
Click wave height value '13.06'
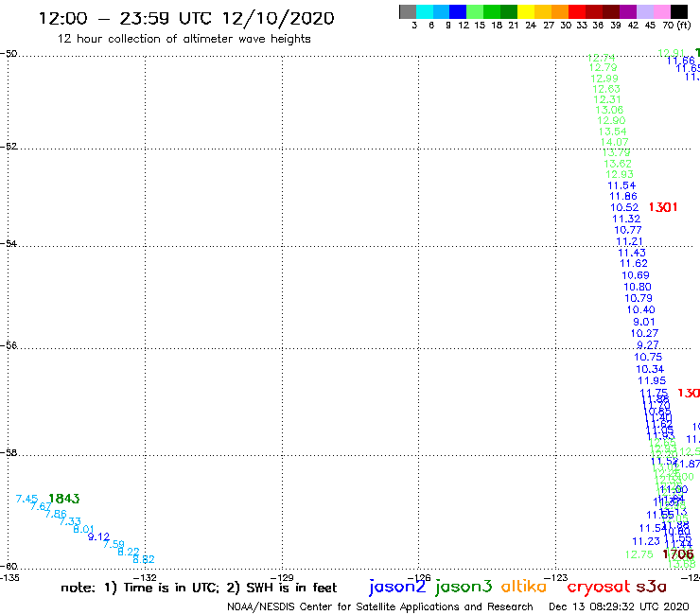[x=609, y=110]
